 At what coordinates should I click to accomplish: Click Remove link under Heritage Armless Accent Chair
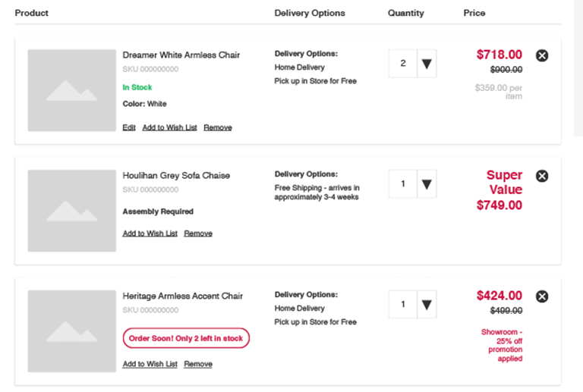pos(198,364)
